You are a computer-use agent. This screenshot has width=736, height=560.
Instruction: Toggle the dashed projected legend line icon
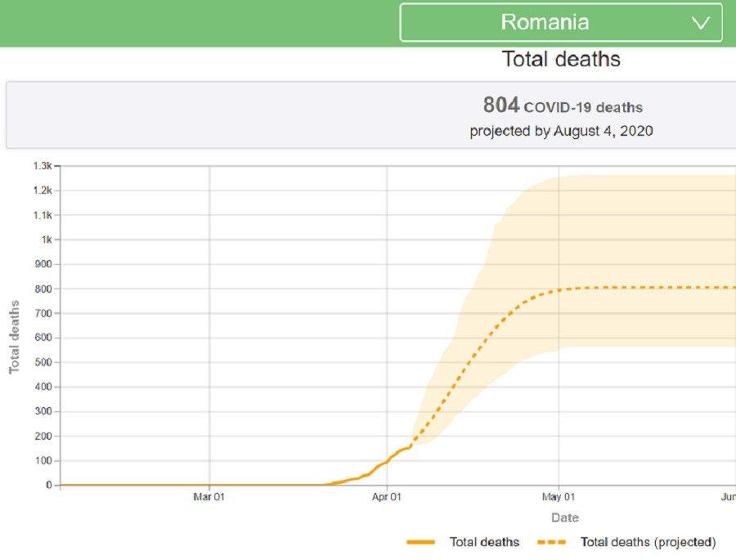(552, 542)
